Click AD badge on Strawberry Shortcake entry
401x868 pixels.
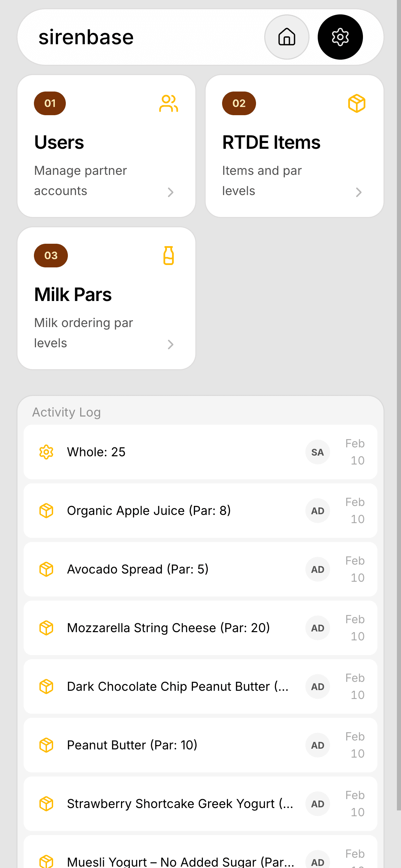coord(317,804)
